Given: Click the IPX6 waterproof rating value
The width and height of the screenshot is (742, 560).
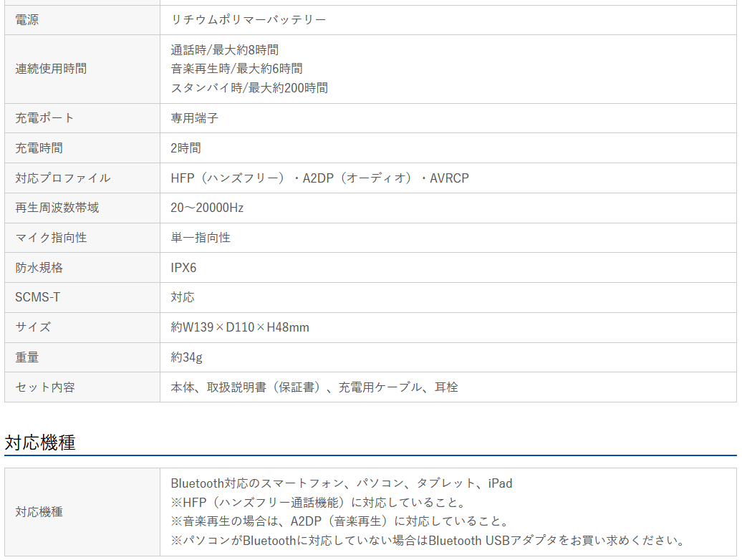Looking at the screenshot, I should tap(183, 268).
